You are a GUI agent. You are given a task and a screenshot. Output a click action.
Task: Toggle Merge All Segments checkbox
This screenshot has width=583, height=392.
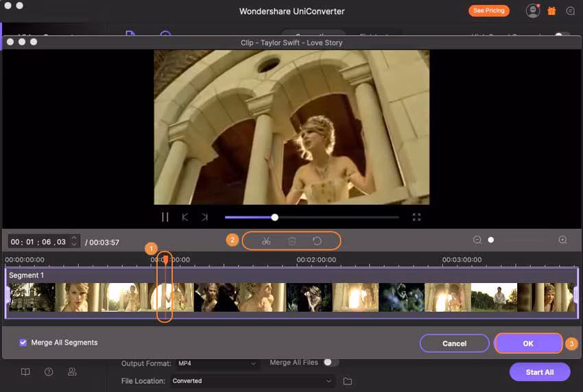(x=23, y=343)
